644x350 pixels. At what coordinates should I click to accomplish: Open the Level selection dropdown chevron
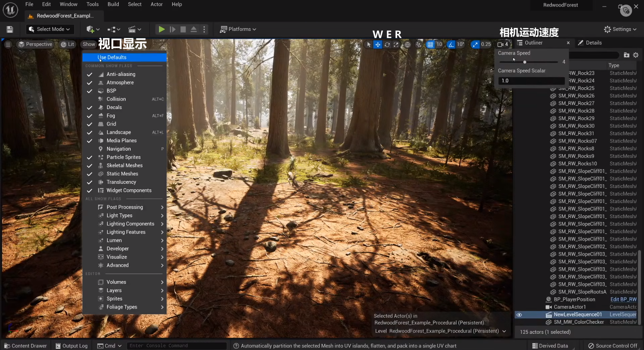tap(504, 331)
